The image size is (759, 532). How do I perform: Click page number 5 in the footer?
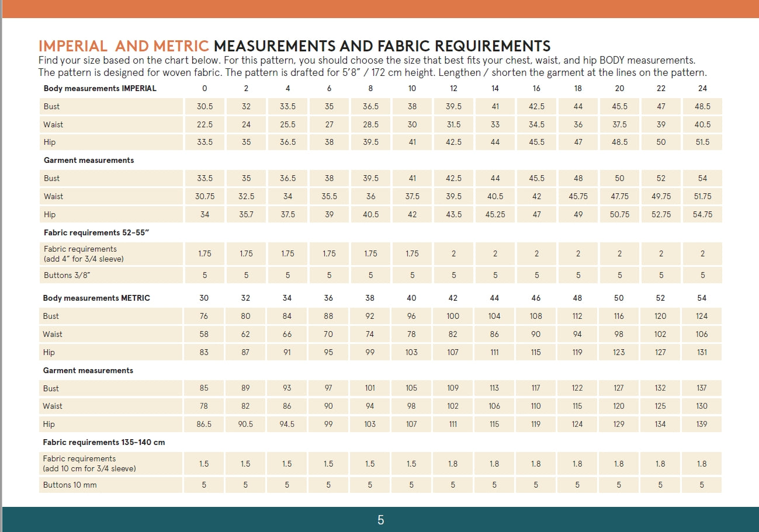pos(380,520)
